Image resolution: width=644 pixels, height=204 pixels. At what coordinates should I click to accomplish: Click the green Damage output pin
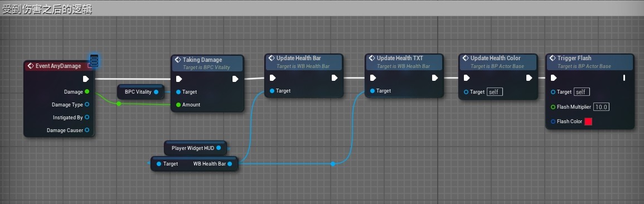pos(86,91)
